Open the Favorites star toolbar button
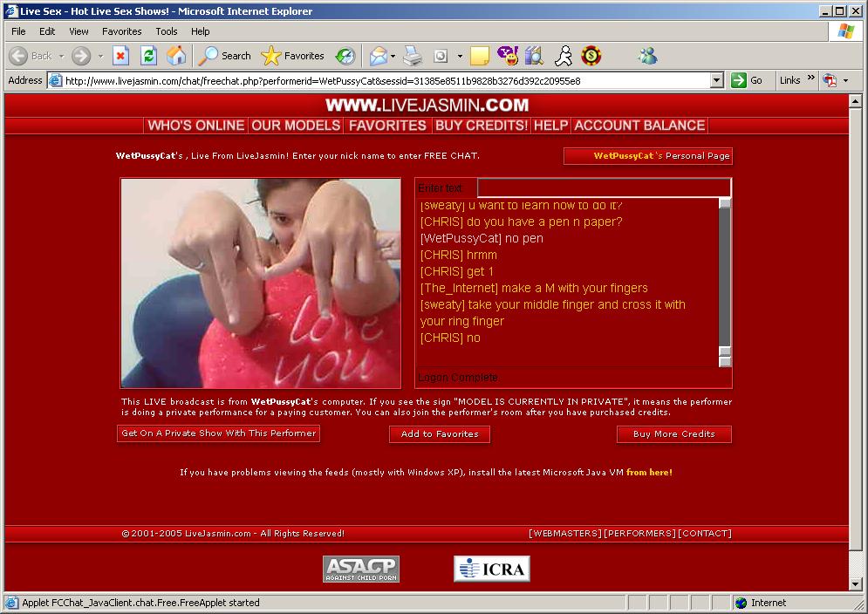868x614 pixels. (292, 56)
